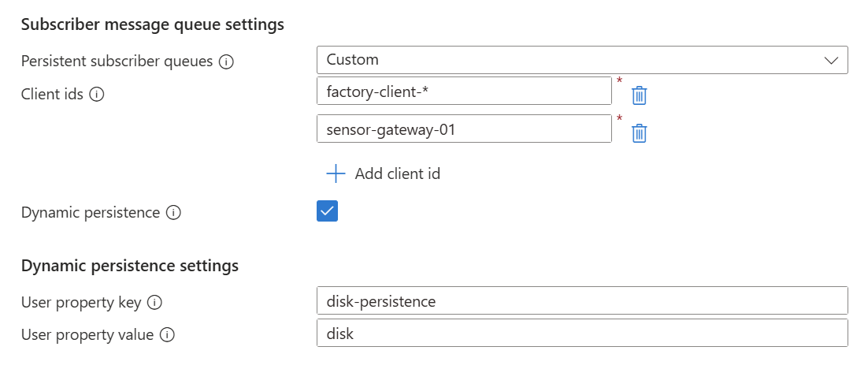This screenshot has width=868, height=384.
Task: Click the Dynamic persistence settings heading
Action: pos(130,266)
